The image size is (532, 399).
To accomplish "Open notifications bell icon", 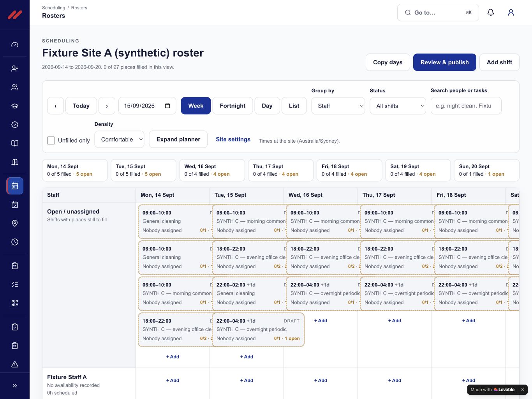I will click(x=491, y=12).
